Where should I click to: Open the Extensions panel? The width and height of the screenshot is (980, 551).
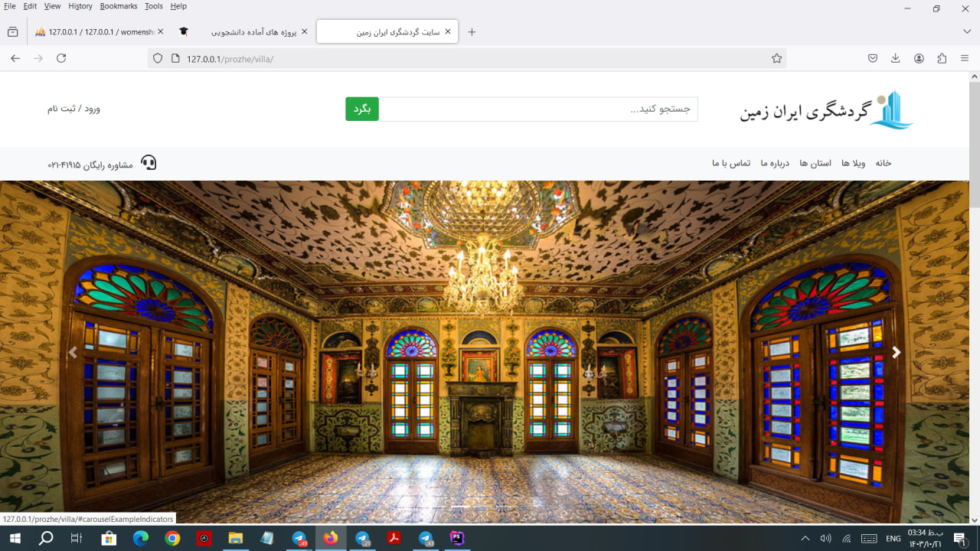939,57
